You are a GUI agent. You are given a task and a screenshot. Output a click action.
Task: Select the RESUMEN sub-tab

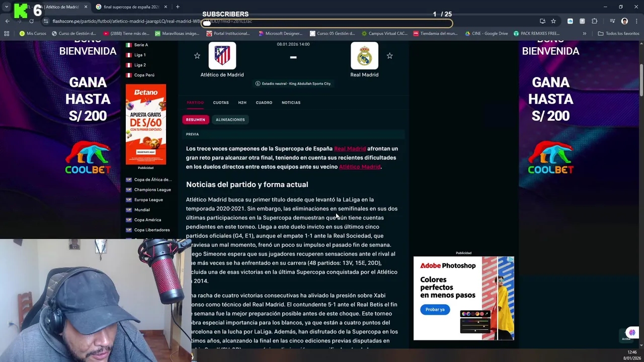click(195, 120)
